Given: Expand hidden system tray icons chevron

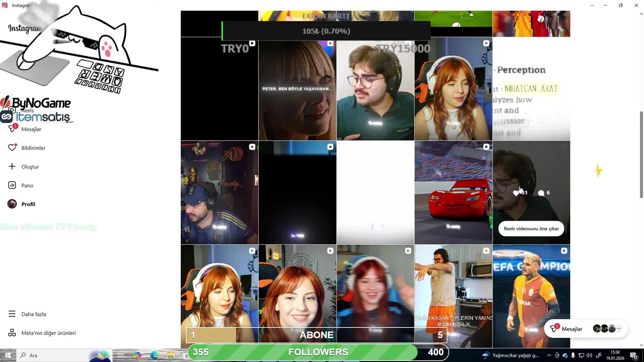Looking at the screenshot, I should click(x=549, y=355).
